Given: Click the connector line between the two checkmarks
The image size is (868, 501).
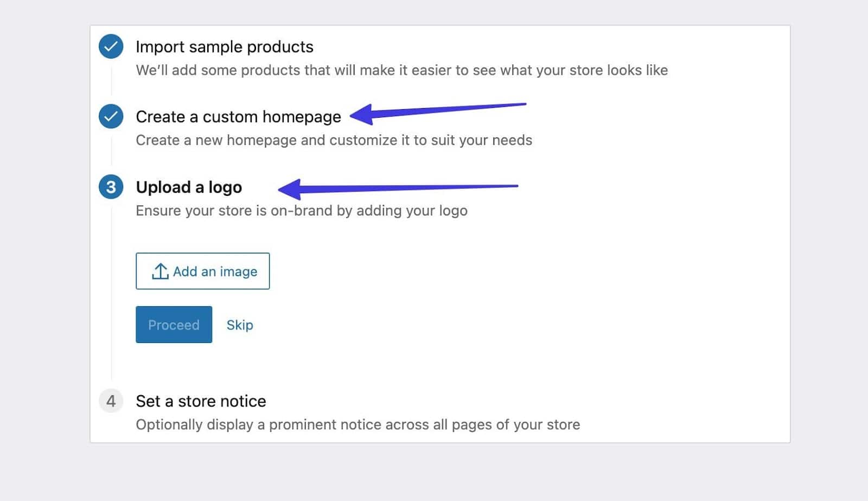Looking at the screenshot, I should [111, 81].
